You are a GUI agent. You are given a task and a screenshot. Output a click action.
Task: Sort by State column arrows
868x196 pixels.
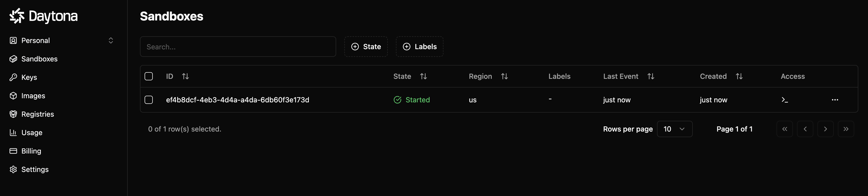423,76
